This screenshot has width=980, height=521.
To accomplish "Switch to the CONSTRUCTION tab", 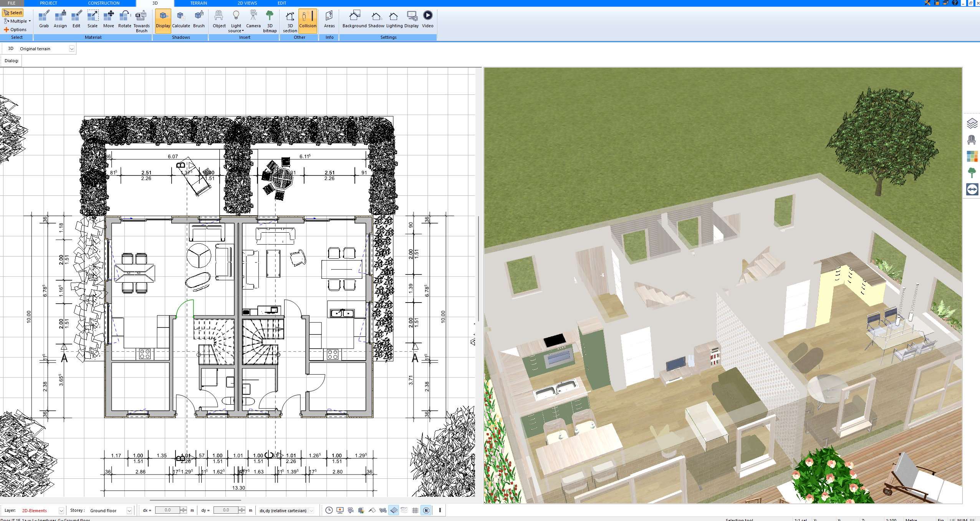I will pyautogui.click(x=104, y=3).
